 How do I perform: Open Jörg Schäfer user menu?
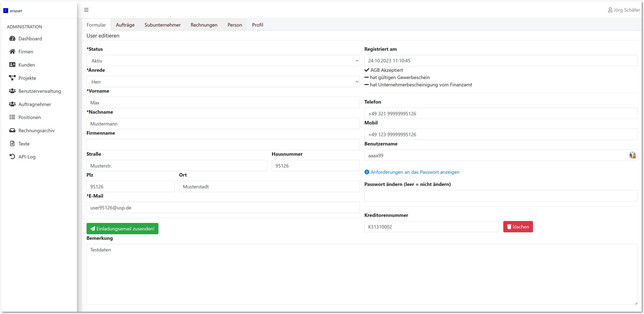[624, 10]
